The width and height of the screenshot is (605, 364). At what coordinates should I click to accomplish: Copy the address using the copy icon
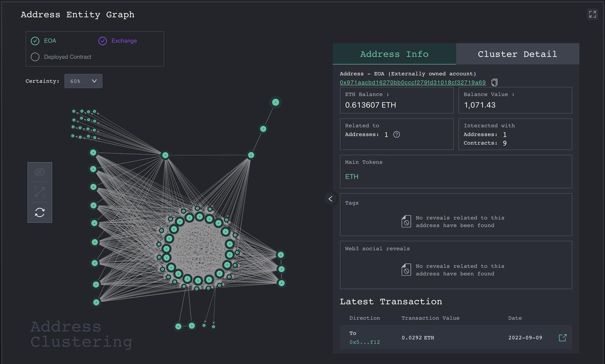[x=494, y=82]
